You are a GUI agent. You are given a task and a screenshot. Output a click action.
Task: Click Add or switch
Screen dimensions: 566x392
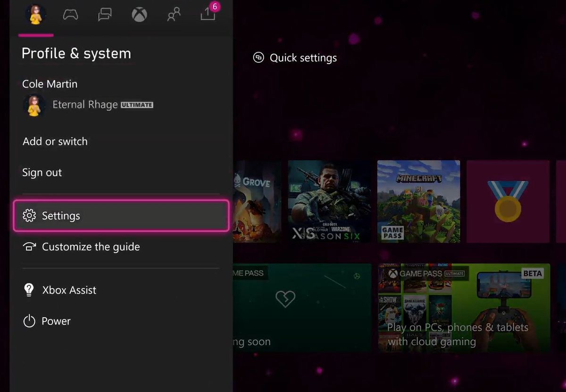coord(55,141)
